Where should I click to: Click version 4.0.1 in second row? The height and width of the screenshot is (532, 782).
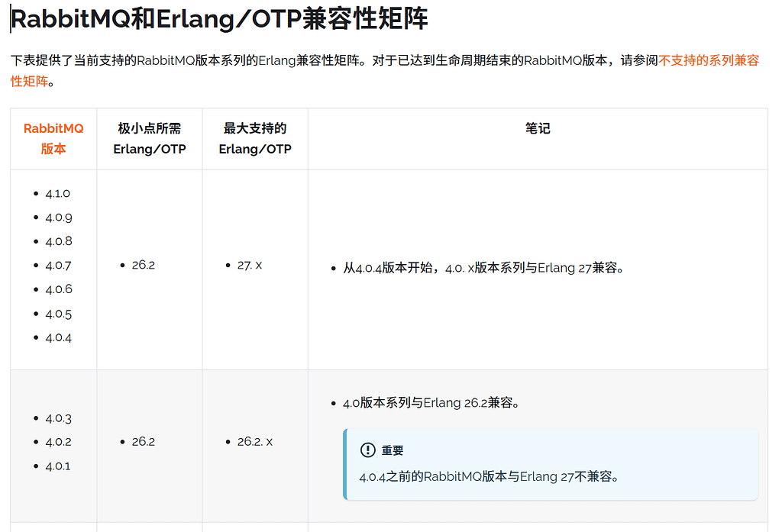pos(58,466)
